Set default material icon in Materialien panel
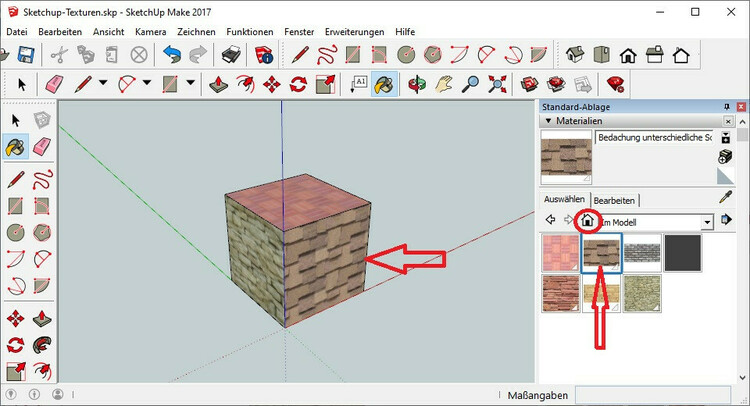Image resolution: width=750 pixels, height=406 pixels. pyautogui.click(x=725, y=176)
